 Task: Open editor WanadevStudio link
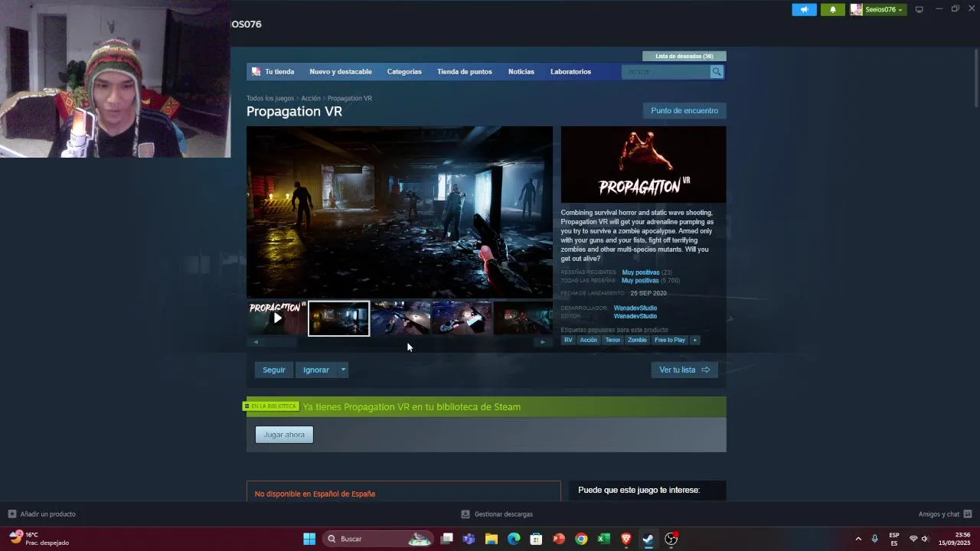635,316
